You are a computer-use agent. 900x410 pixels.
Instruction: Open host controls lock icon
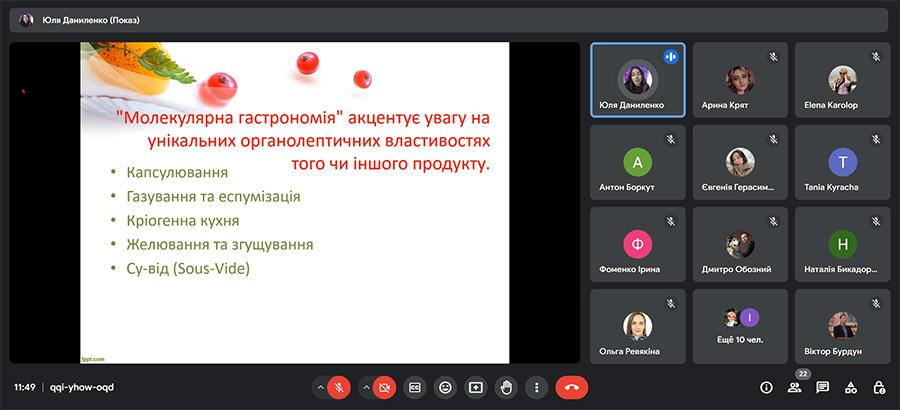pos(879,388)
